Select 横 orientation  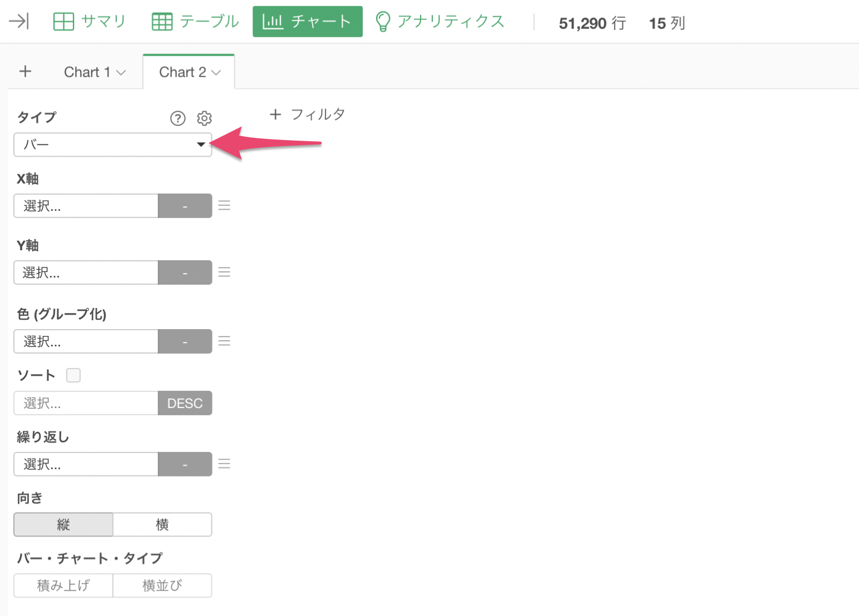[162, 524]
